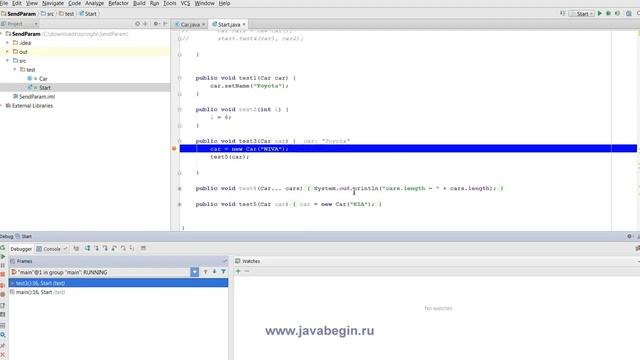Open the Navigate menu
Viewport: 640px width, 360px height.
tap(53, 3)
